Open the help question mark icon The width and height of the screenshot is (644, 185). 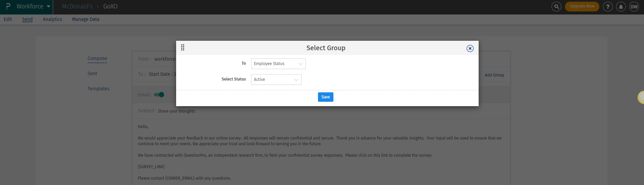point(608,6)
